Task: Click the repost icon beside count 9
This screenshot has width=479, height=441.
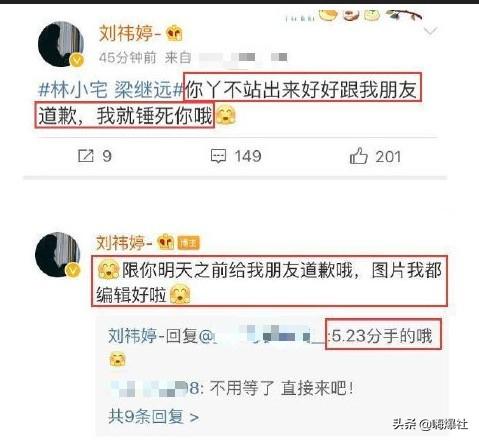Action: [86, 156]
